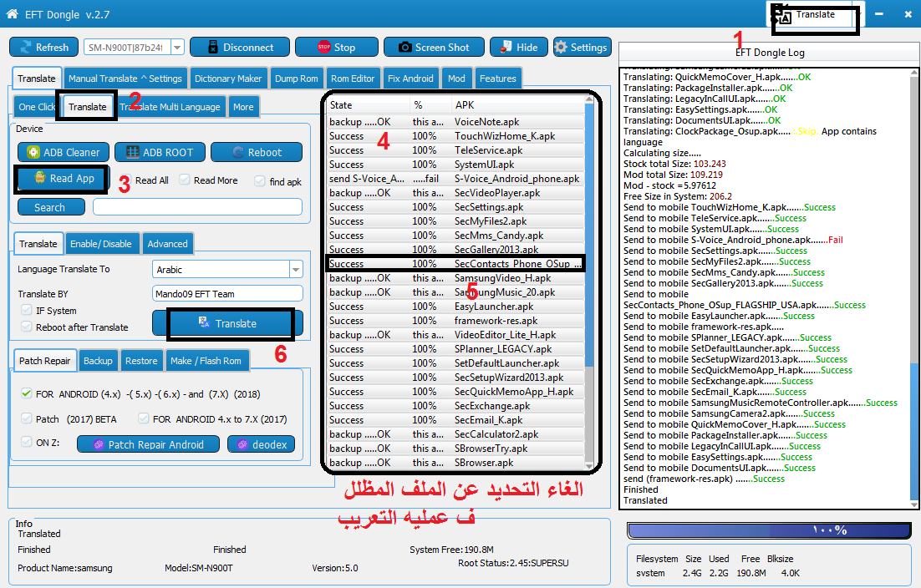Click the Reboot device icon button
The width and height of the screenshot is (921, 588).
tap(257, 152)
